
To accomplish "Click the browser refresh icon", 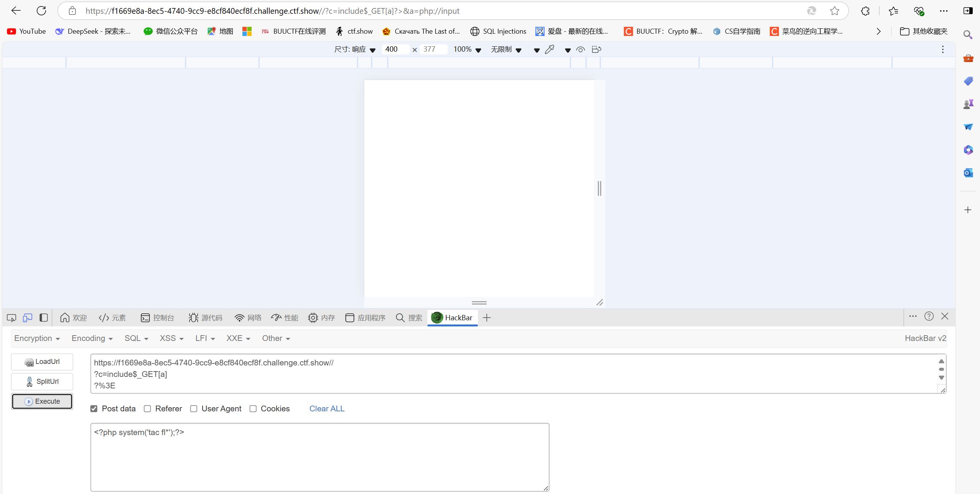I will pos(41,11).
